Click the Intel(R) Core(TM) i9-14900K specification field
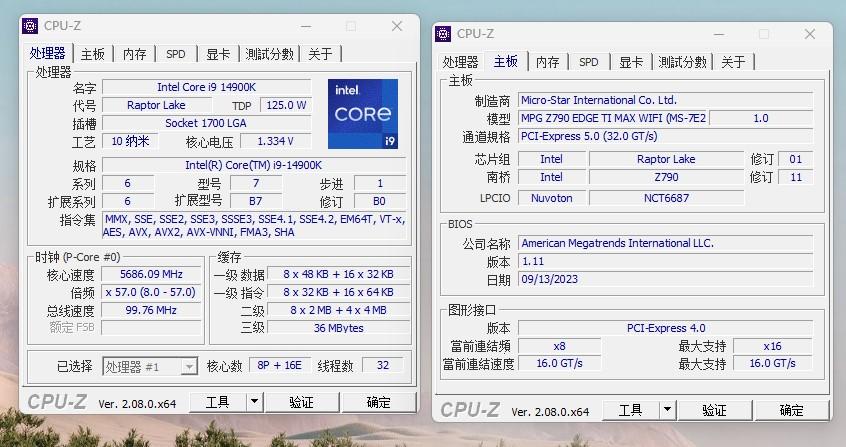The height and width of the screenshot is (447, 846). tap(254, 165)
